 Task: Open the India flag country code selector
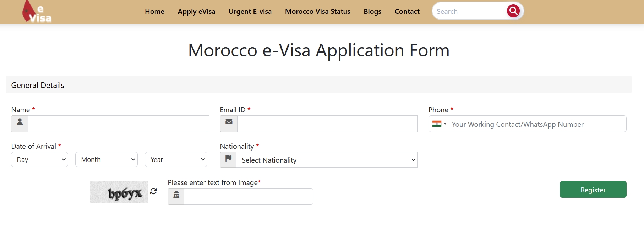click(x=439, y=124)
